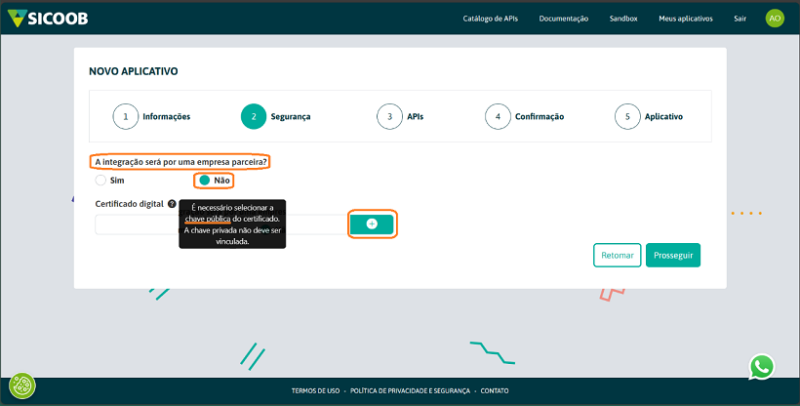The width and height of the screenshot is (800, 406).
Task: Open the cookie preferences icon
Action: [22, 386]
